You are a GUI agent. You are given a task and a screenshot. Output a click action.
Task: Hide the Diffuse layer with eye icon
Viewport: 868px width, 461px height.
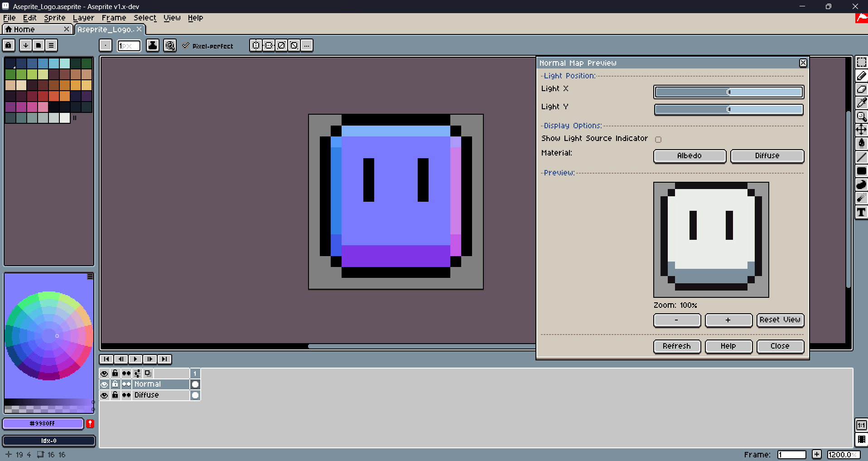[x=104, y=395]
